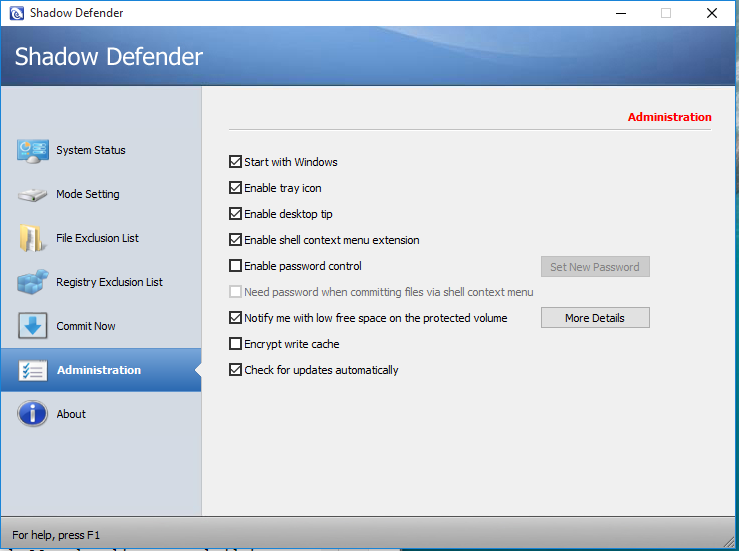The image size is (739, 551).
Task: Toggle the Enable tray icon checkbox
Action: pyautogui.click(x=235, y=188)
